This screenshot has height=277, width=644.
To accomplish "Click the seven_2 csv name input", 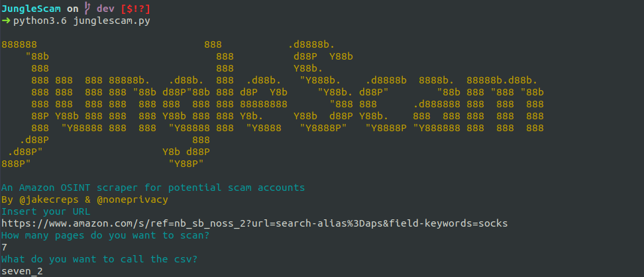I will click(x=22, y=271).
